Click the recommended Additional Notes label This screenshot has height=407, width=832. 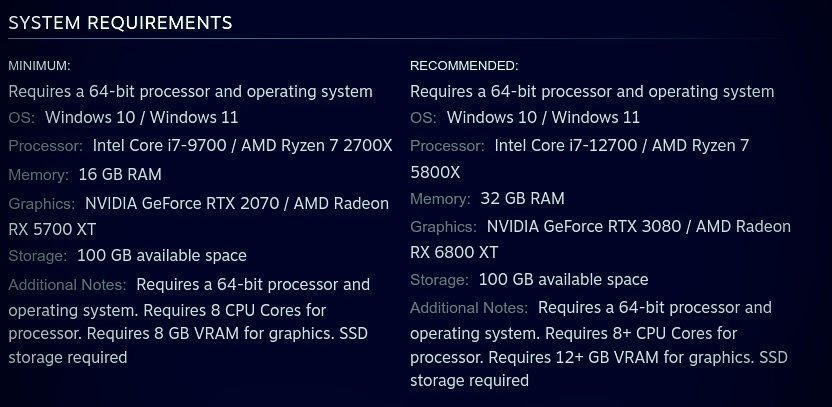(469, 308)
